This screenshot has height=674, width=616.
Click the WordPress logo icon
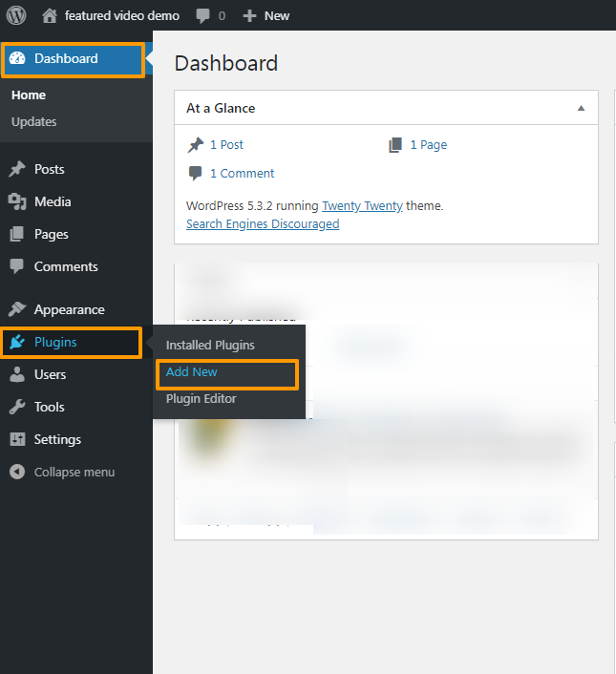pos(16,15)
